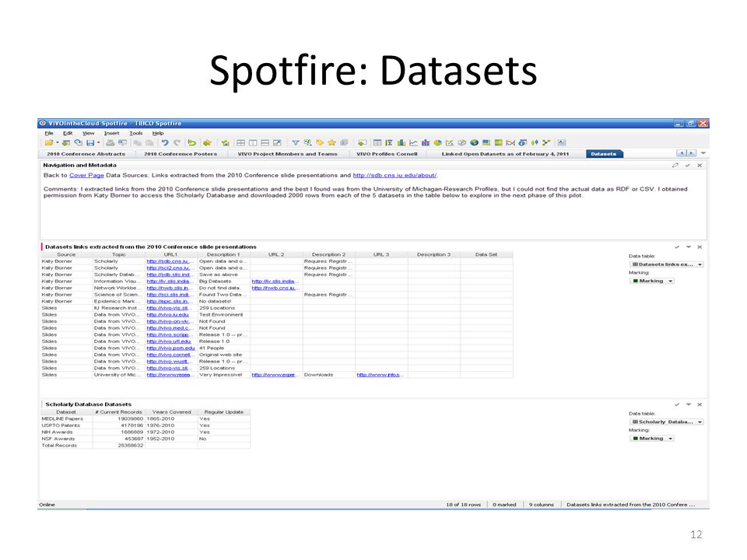This screenshot has height=560, width=747.
Task: Open the http://vivo.ufl.edu link
Action: click(x=169, y=341)
